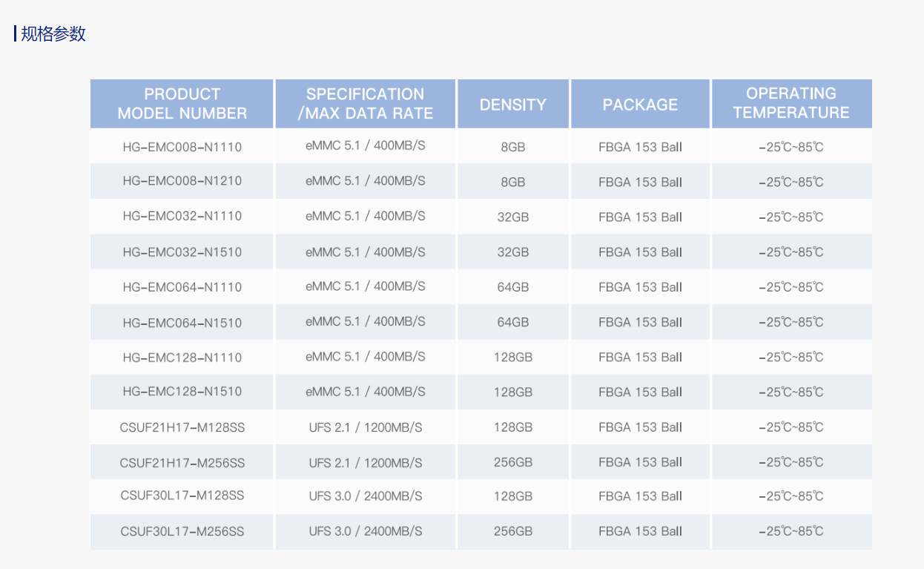
Task: Click the DENSITY column header
Action: tap(513, 105)
